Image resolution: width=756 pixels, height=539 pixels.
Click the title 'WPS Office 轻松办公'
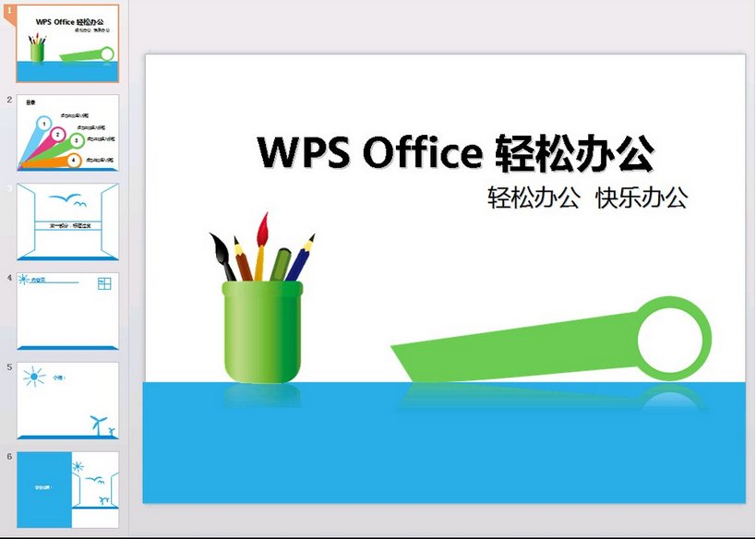pos(456,152)
